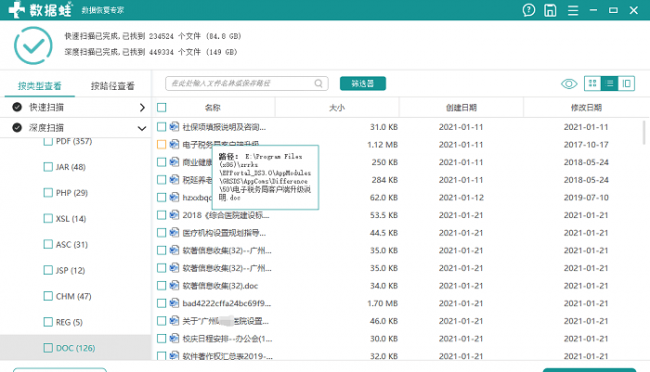This screenshot has width=650, height=372.
Task: Click the doc icon of the 44.5 KB file
Action: pyautogui.click(x=174, y=233)
